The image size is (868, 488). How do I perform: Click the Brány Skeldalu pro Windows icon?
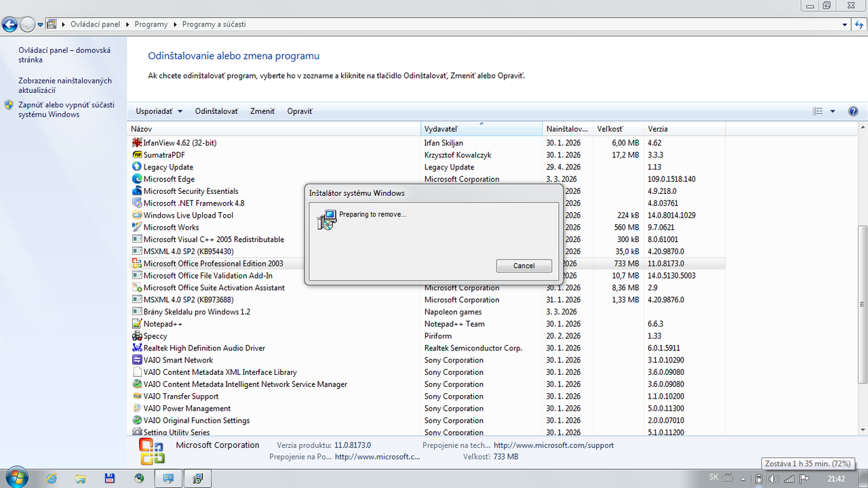pyautogui.click(x=137, y=312)
